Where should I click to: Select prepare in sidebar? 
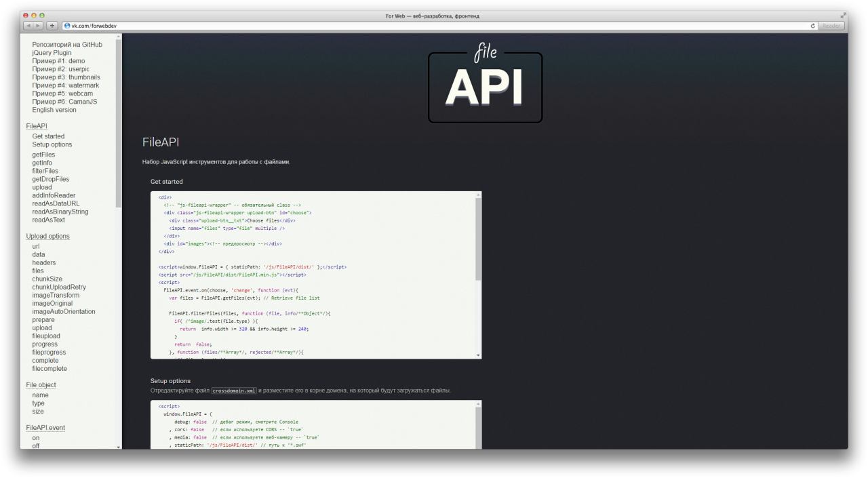point(43,319)
